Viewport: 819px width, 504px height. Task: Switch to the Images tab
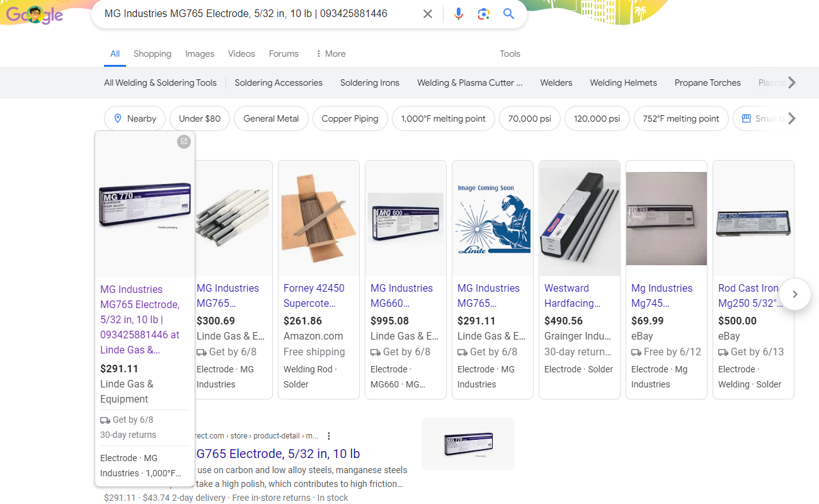[x=200, y=54]
